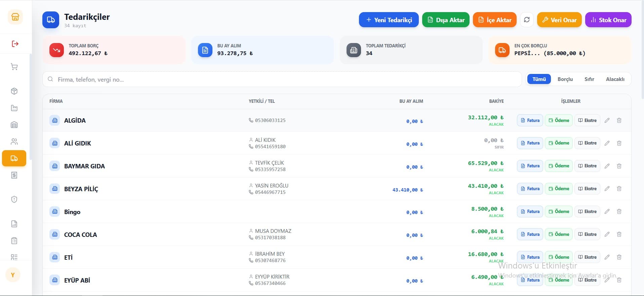
Task: Click the TOPLAM BORÇ summary card
Action: (x=114, y=50)
